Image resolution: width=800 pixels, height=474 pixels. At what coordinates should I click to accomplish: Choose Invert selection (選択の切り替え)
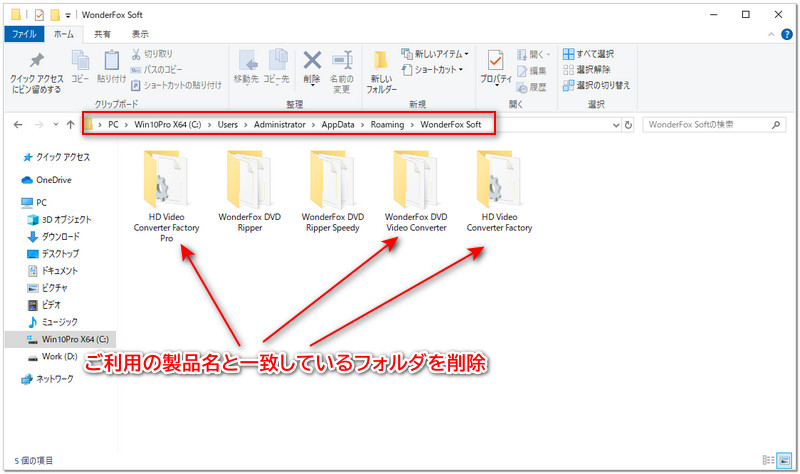(596, 85)
